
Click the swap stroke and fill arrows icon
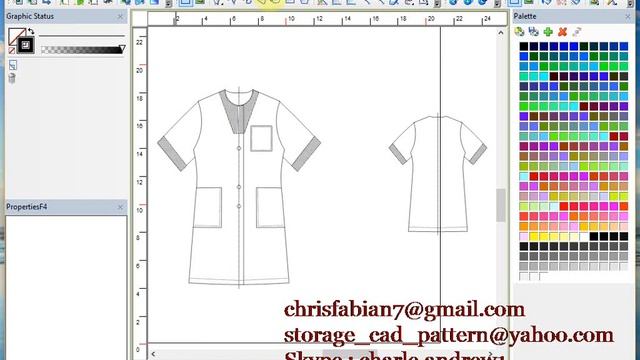pyautogui.click(x=31, y=31)
